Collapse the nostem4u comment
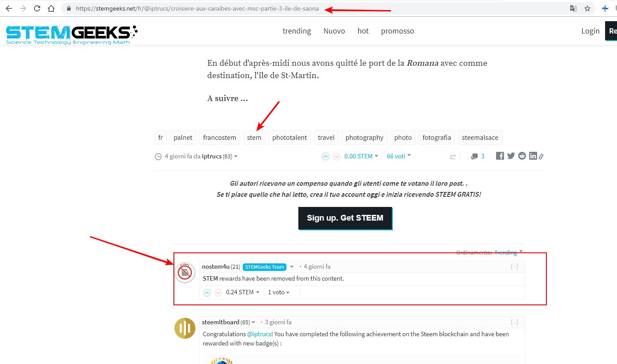This screenshot has height=364, width=617. [x=514, y=266]
